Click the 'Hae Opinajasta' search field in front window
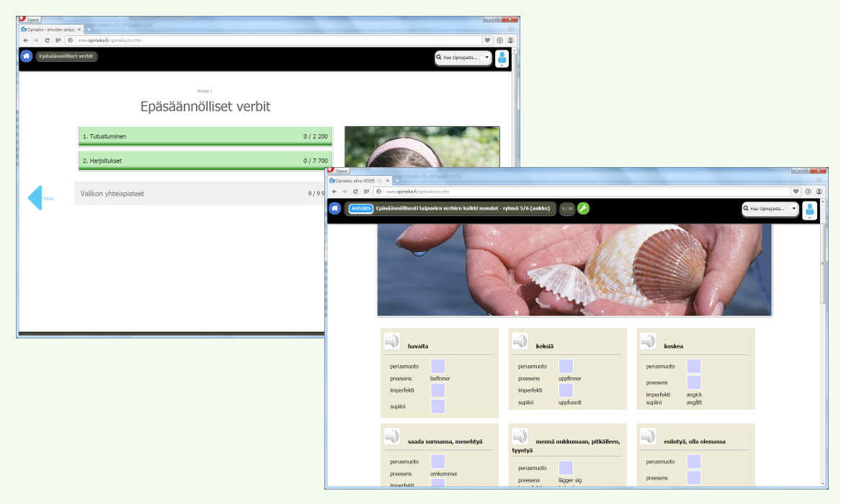Image resolution: width=841 pixels, height=504 pixels. tap(767, 208)
